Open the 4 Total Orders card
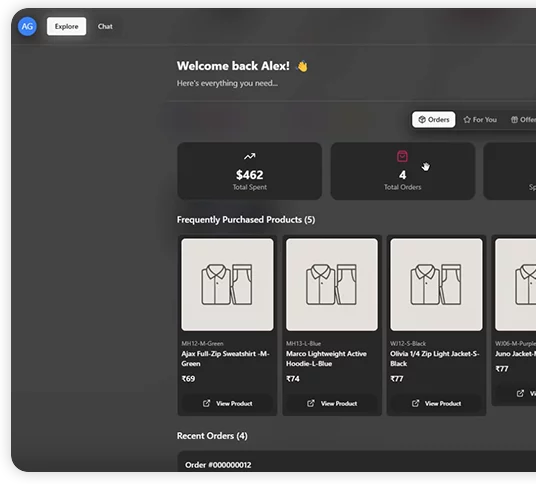The width and height of the screenshot is (536, 484). pos(403,171)
